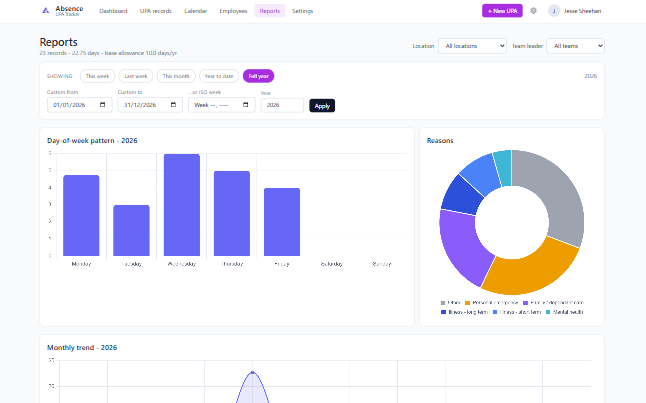Click the Reasons chart title
Image resolution: width=646 pixels, height=403 pixels.
pyautogui.click(x=440, y=141)
